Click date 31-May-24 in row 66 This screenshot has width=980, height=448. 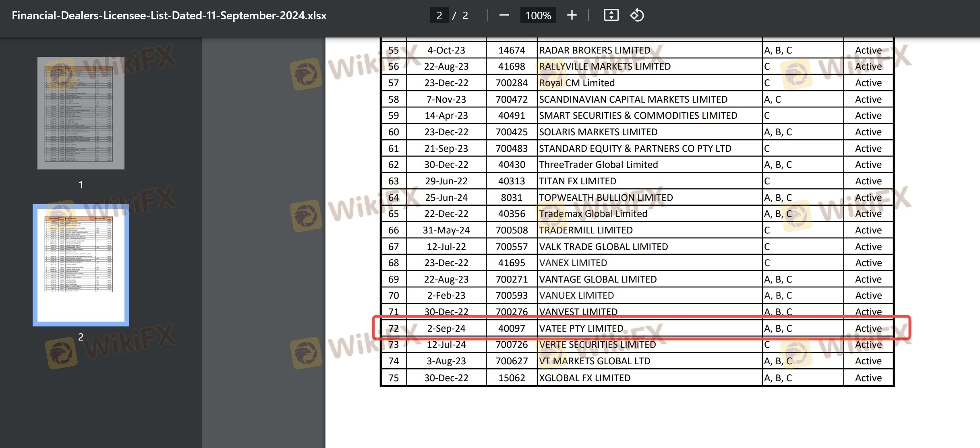[446, 230]
